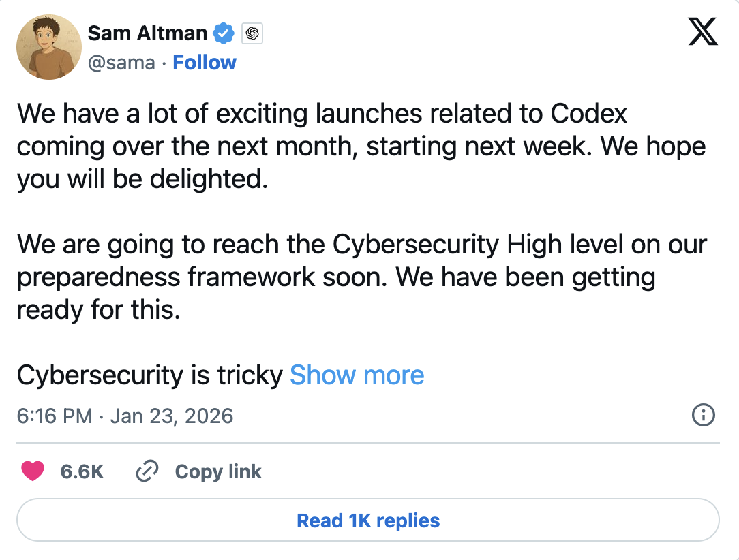Follow @sama

pos(204,62)
